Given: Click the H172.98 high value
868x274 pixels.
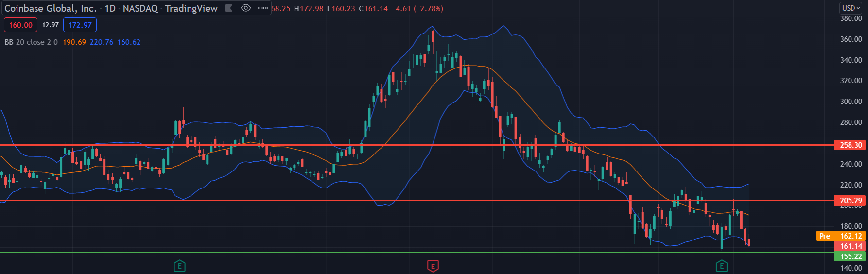Looking at the screenshot, I should [309, 9].
